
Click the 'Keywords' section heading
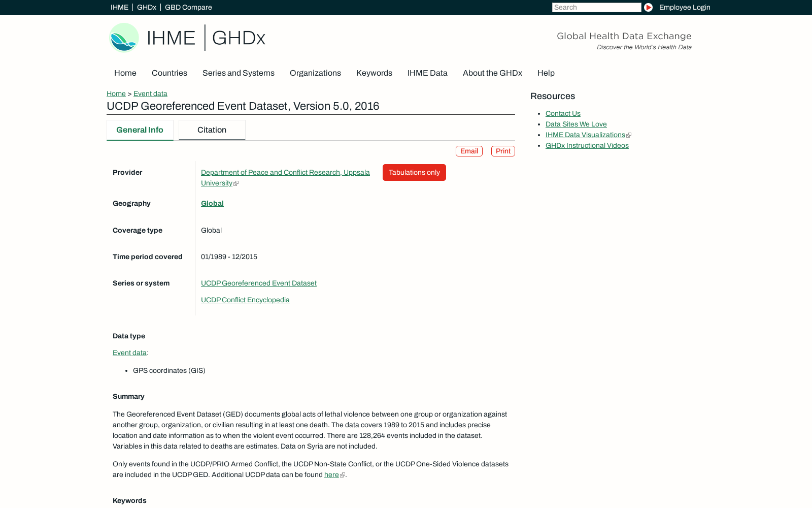tap(129, 500)
